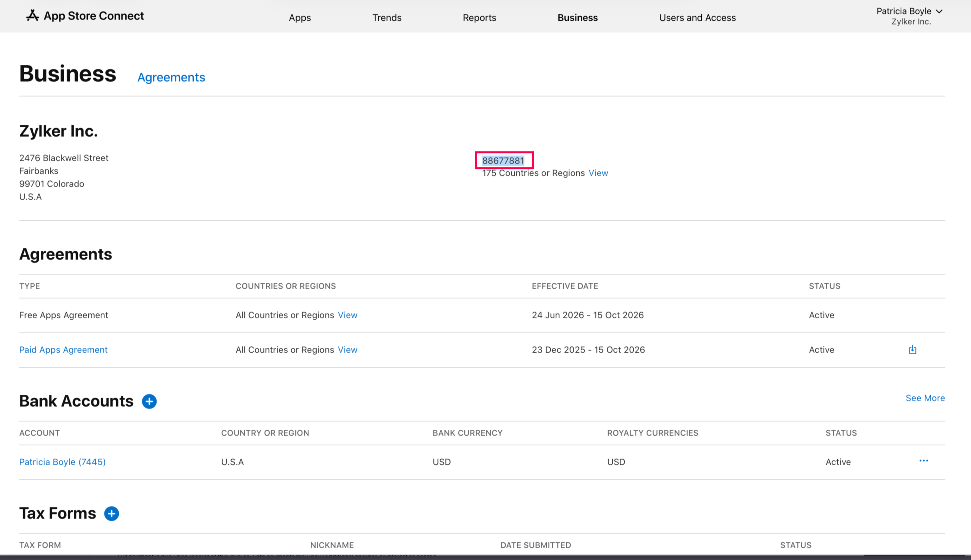Click the Zylker Inc. heading
This screenshot has height=560, width=971.
pyautogui.click(x=58, y=131)
